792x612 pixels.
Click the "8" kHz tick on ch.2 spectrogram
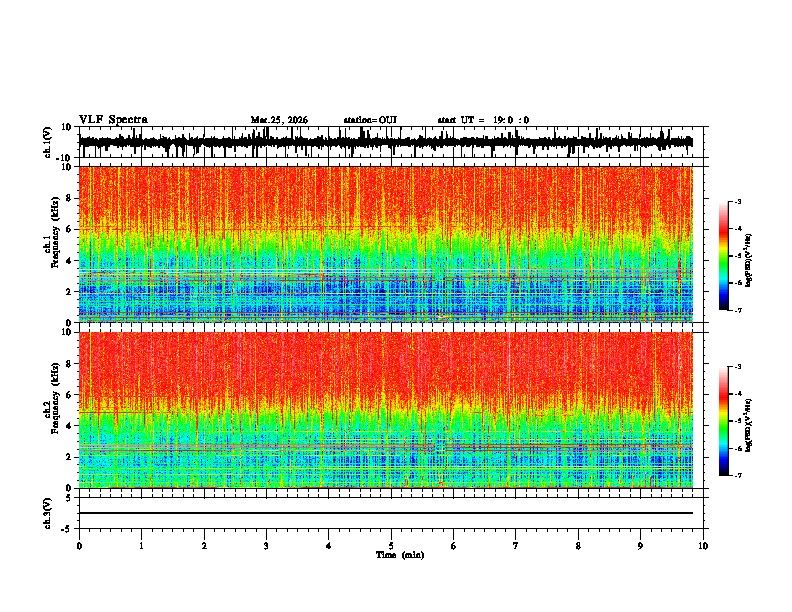[x=70, y=364]
